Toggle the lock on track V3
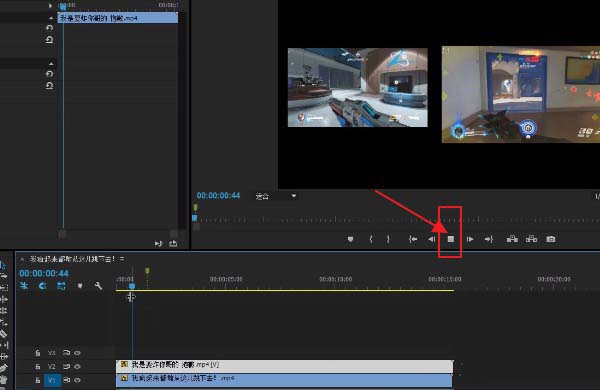600x390 pixels. pos(38,353)
